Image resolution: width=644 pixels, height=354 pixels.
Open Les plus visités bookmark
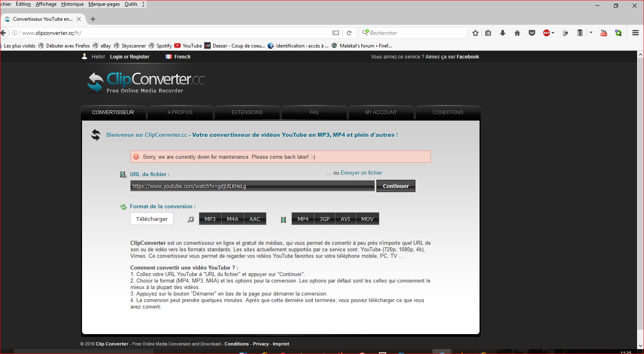pyautogui.click(x=19, y=46)
